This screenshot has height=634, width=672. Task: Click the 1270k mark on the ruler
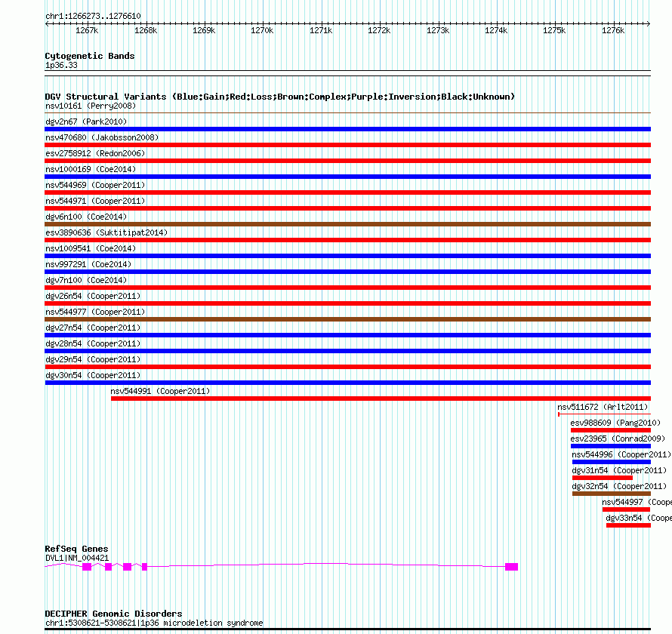(x=262, y=31)
